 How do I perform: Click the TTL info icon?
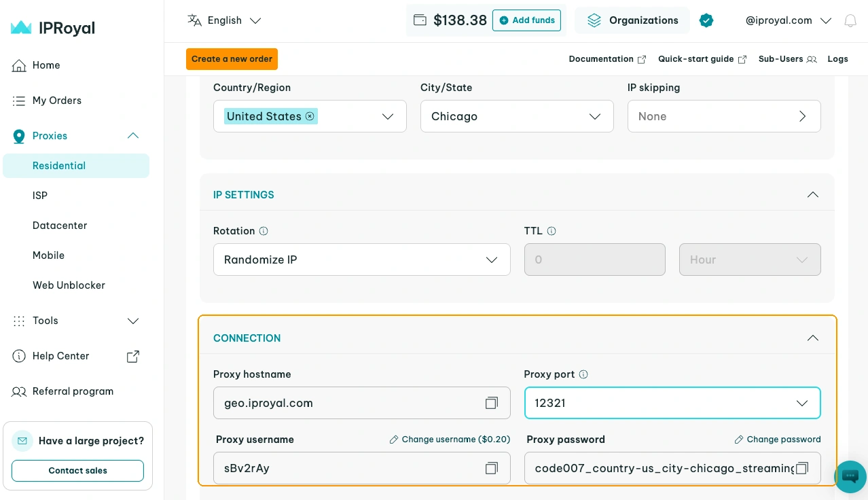[551, 231]
